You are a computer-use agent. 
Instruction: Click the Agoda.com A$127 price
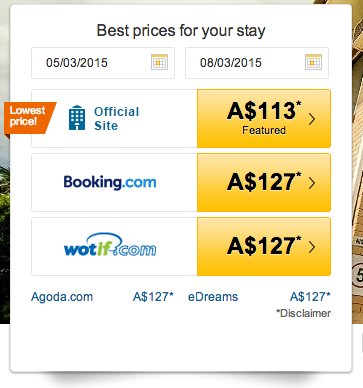pyautogui.click(x=153, y=296)
